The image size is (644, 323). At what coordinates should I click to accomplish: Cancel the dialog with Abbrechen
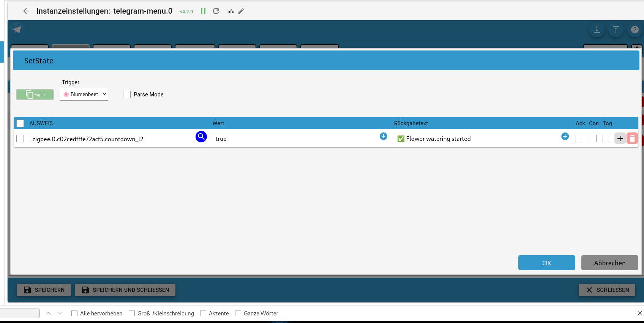click(610, 263)
